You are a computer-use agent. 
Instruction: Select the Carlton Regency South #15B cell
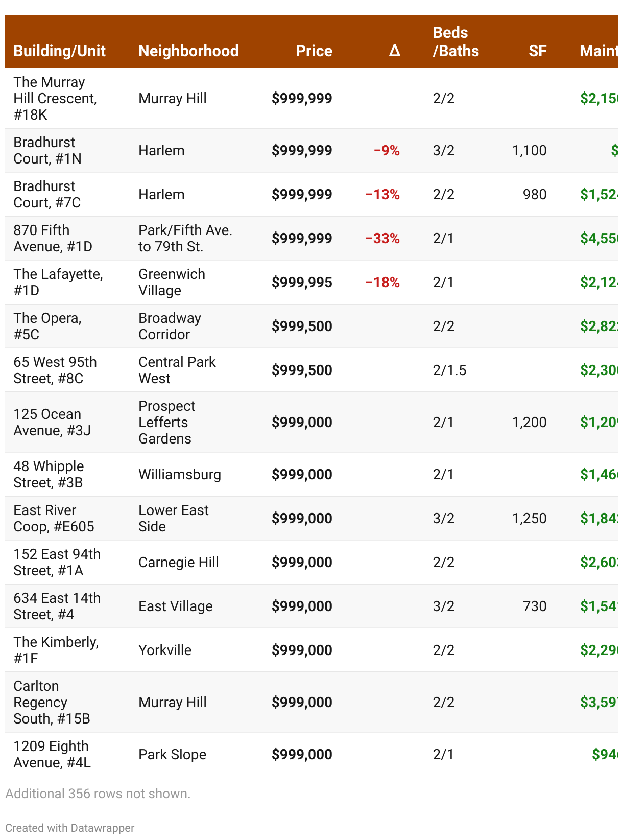click(x=52, y=702)
